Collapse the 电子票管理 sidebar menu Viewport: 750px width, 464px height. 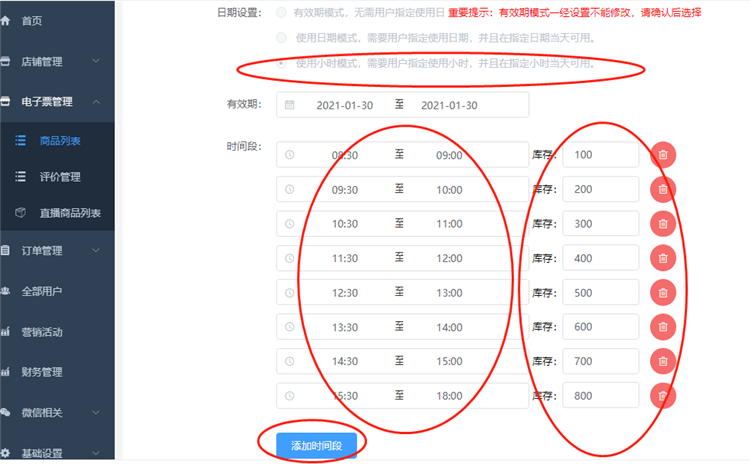(x=55, y=101)
